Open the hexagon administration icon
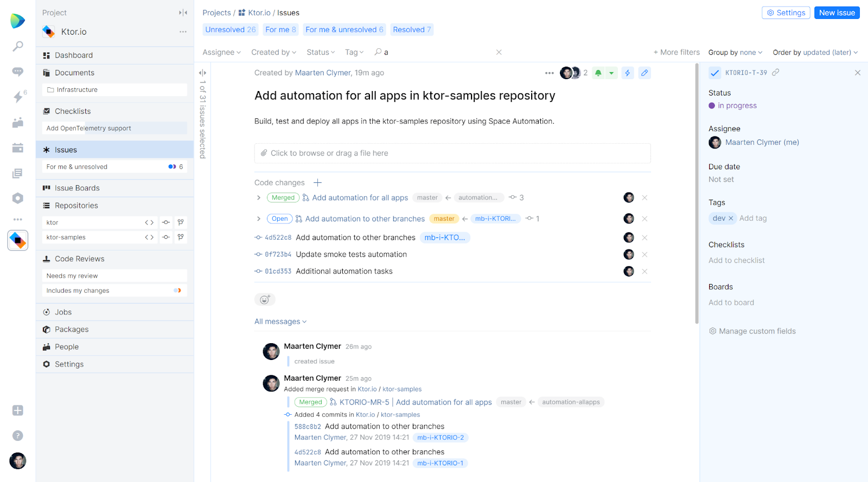The height and width of the screenshot is (482, 868). click(18, 198)
